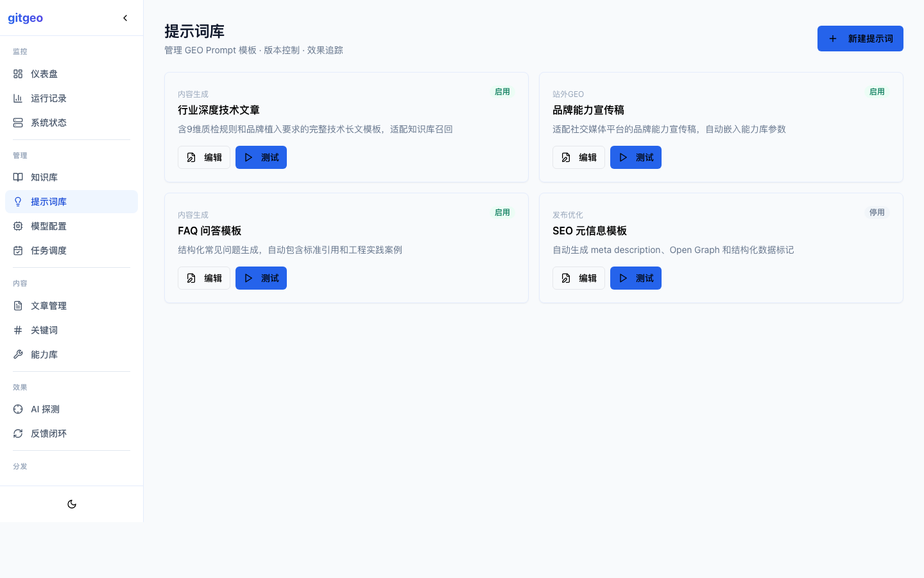Open the gitgeo logo home link
Screen dimensions: 924x578
point(26,18)
